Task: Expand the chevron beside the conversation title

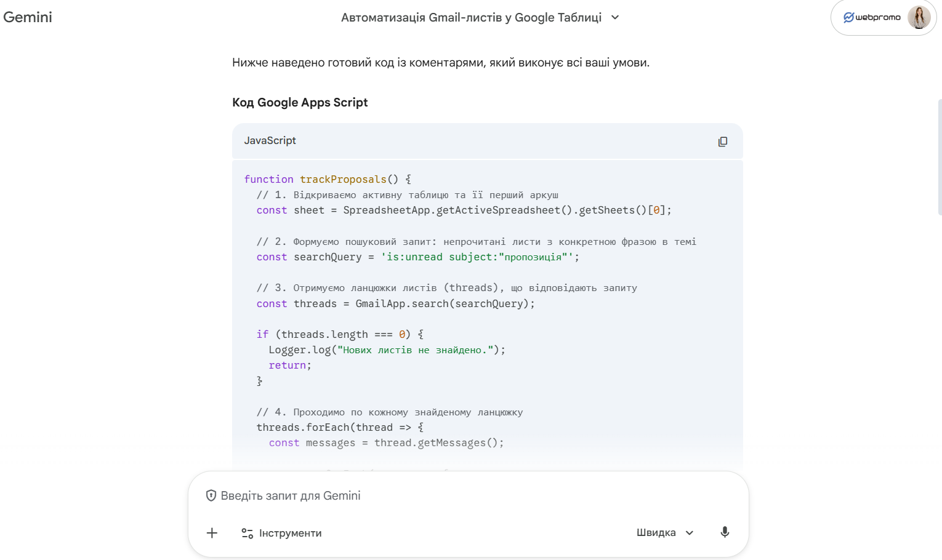Action: (x=615, y=17)
